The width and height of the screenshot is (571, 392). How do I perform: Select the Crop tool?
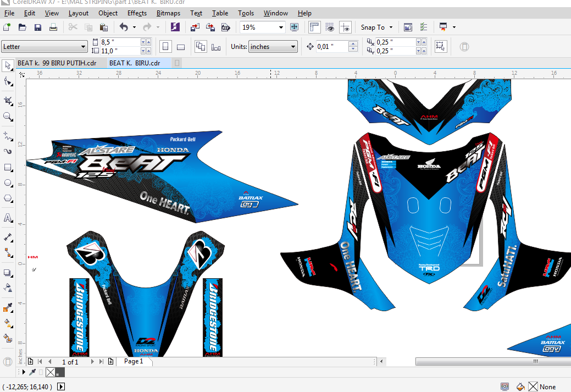(x=8, y=101)
